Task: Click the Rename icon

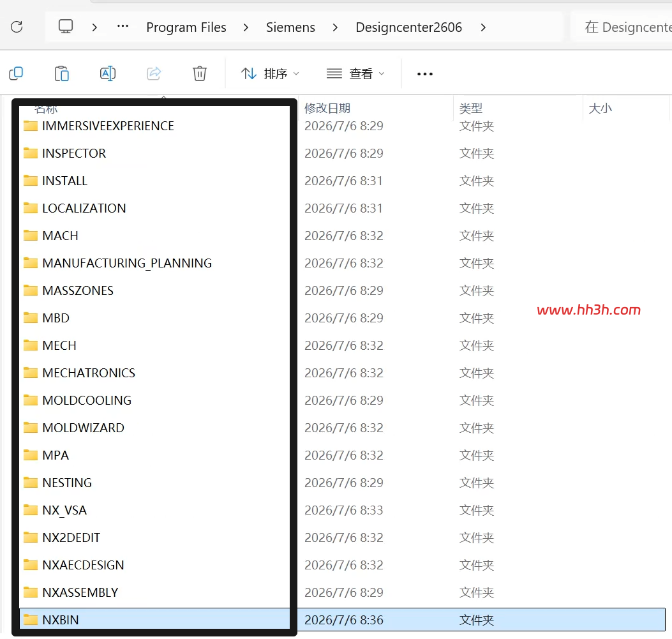Action: [108, 73]
